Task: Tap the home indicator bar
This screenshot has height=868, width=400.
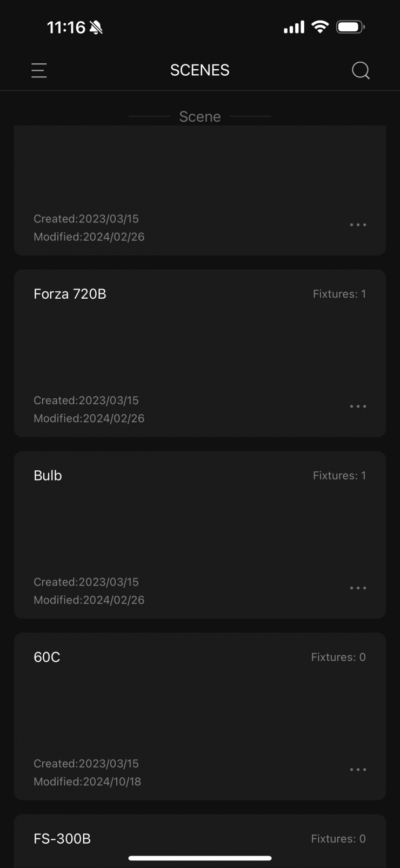Action: click(x=200, y=858)
